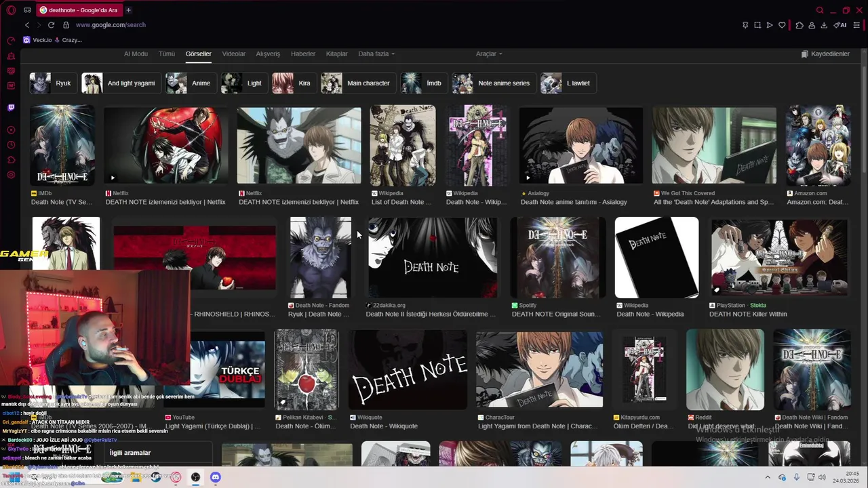Open the Opera menu logo button
The height and width of the screenshot is (488, 868).
click(x=10, y=9)
